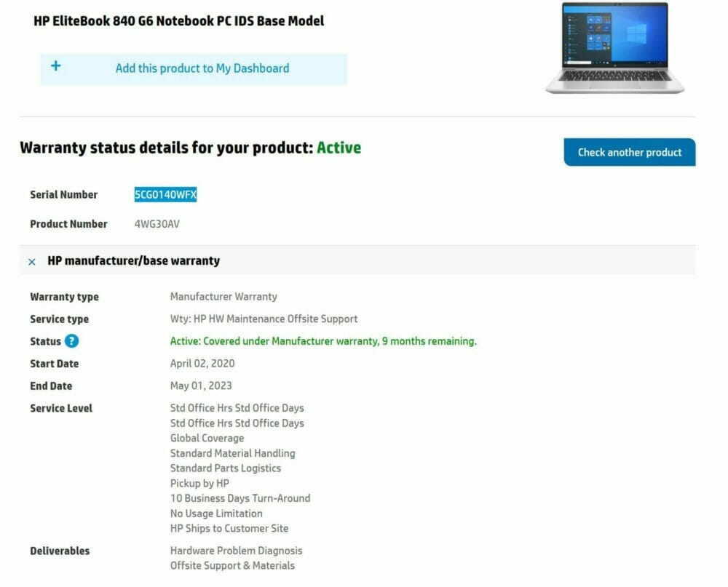Click Offsite Support & Materials deliverable
Image resolution: width=728 pixels, height=587 pixels.
232,566
